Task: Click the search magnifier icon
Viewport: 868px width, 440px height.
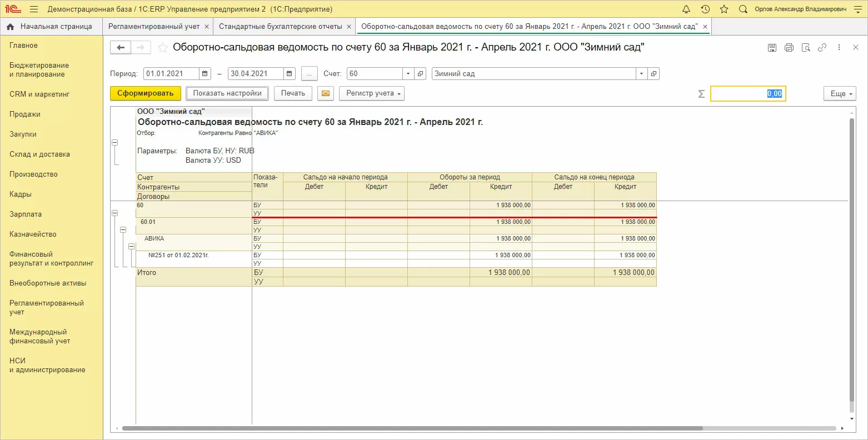Action: 743,9
